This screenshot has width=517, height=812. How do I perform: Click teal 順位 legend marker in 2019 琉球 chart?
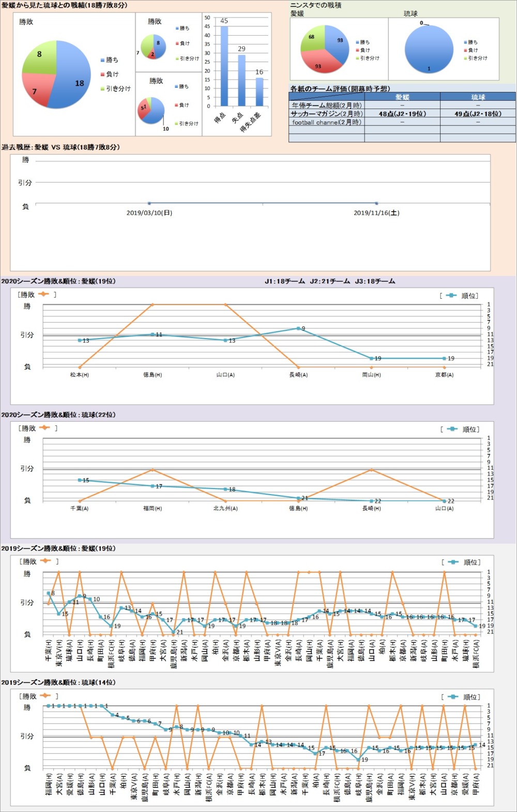tap(453, 697)
